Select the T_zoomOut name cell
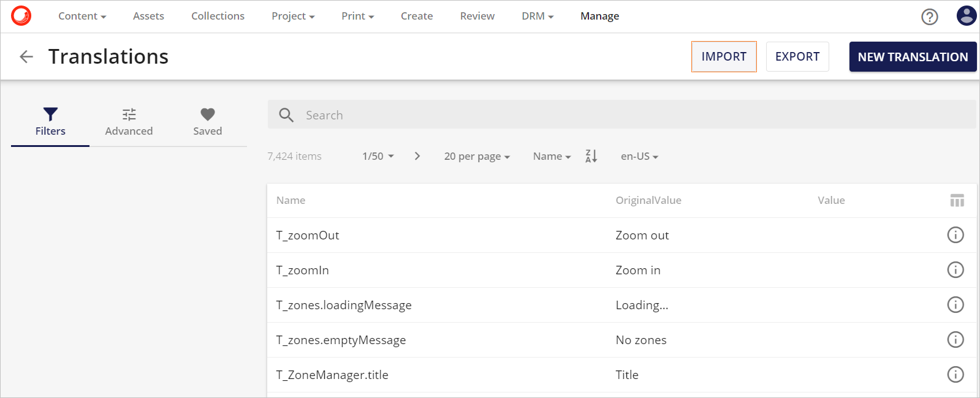 pyautogui.click(x=307, y=235)
